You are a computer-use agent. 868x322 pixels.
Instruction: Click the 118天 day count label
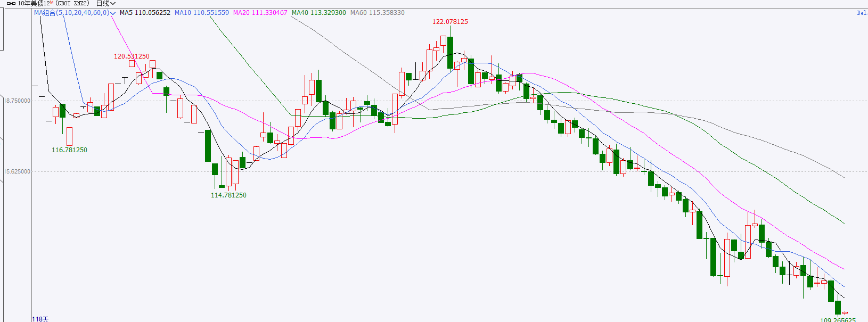tap(40, 319)
